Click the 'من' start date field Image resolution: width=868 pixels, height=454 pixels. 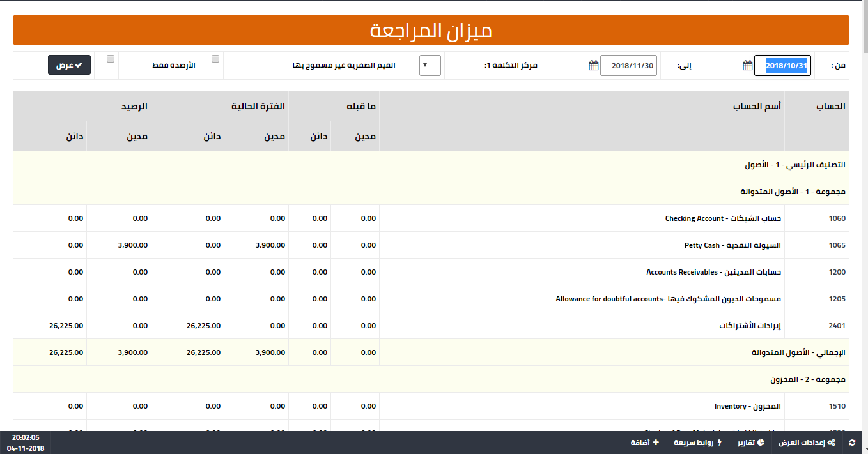[x=782, y=66]
